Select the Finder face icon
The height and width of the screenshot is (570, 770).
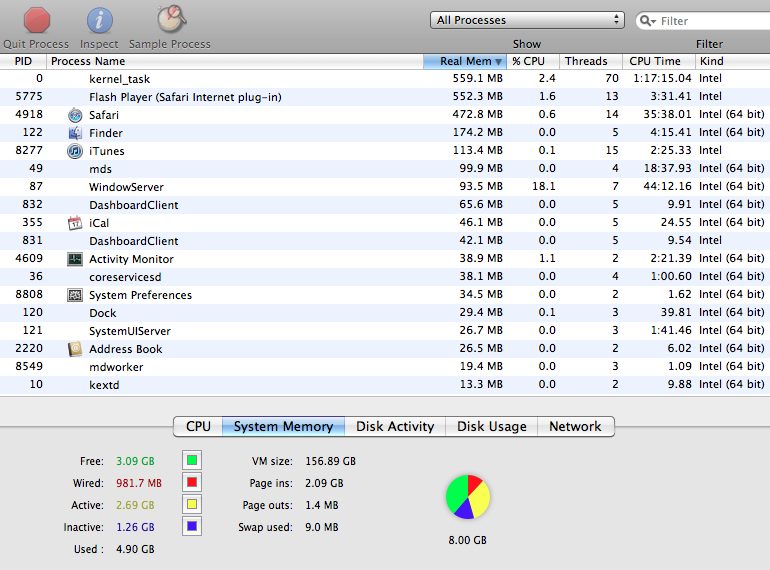tap(75, 133)
